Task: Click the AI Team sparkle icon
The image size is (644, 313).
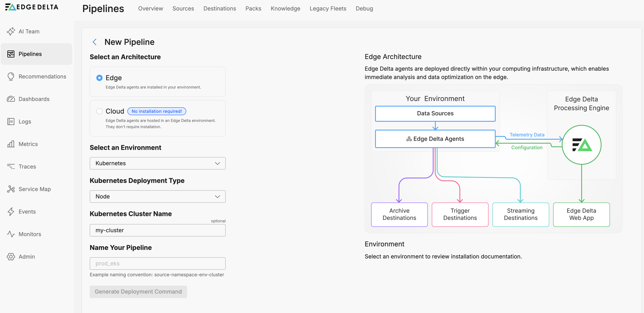Action: point(11,31)
